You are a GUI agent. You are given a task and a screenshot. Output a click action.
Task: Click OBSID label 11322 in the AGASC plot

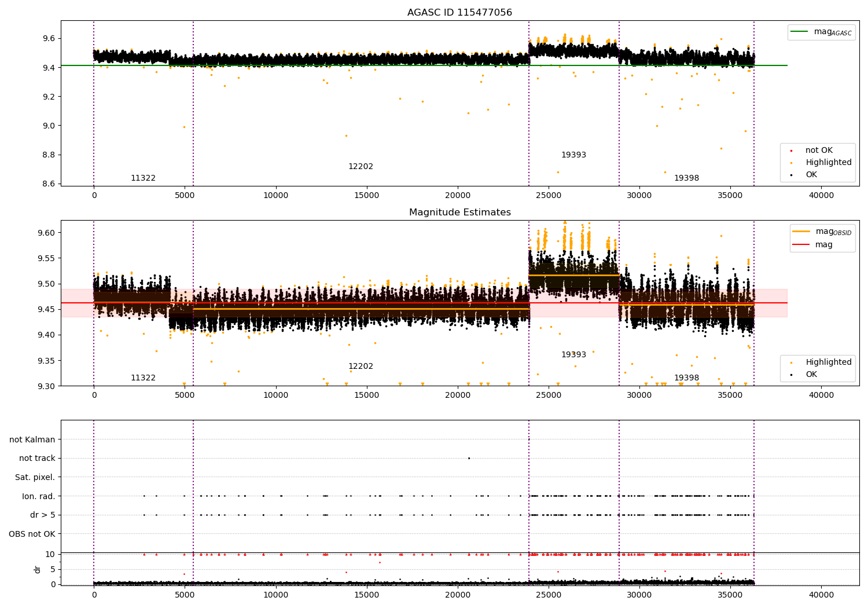pos(143,178)
